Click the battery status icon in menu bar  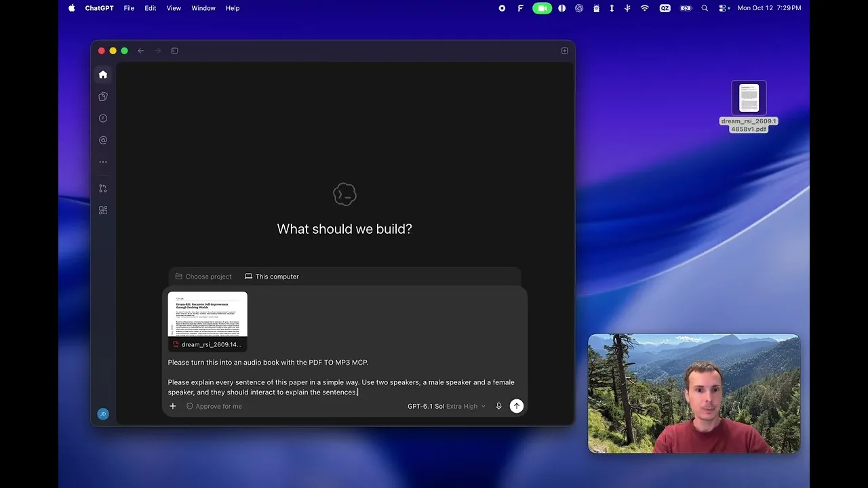click(686, 8)
